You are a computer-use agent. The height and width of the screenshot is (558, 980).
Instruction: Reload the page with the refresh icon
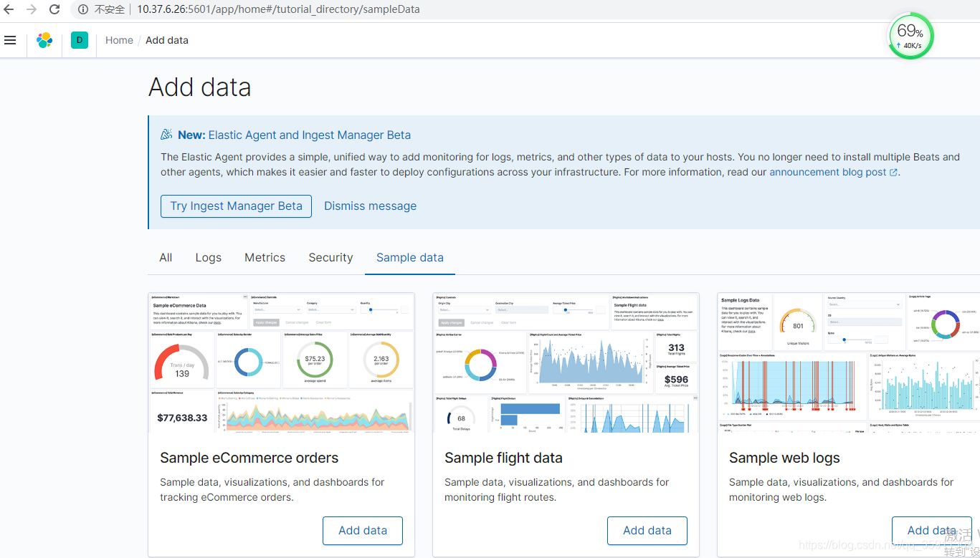(54, 9)
